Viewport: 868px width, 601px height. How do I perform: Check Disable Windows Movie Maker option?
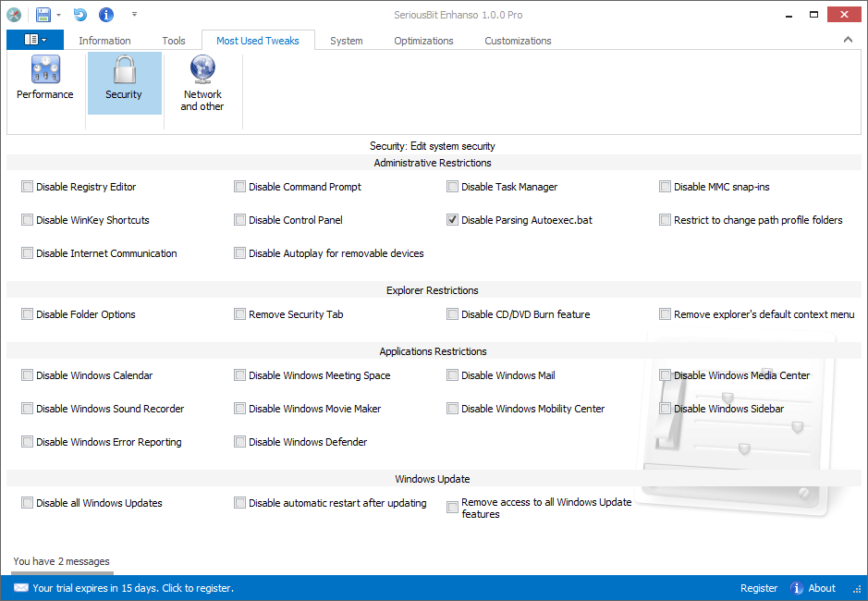(x=239, y=409)
